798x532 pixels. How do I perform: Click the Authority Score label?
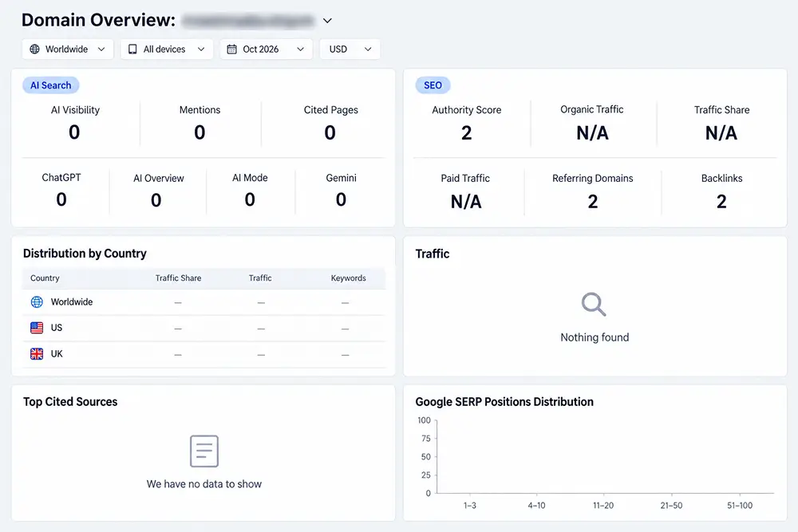tap(467, 110)
